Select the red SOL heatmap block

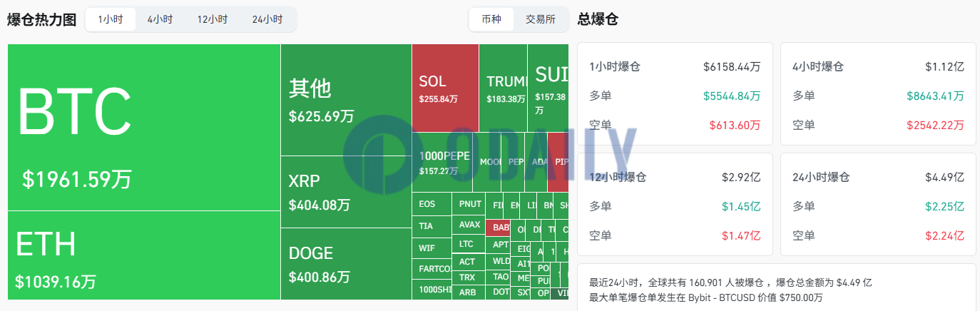[445, 88]
